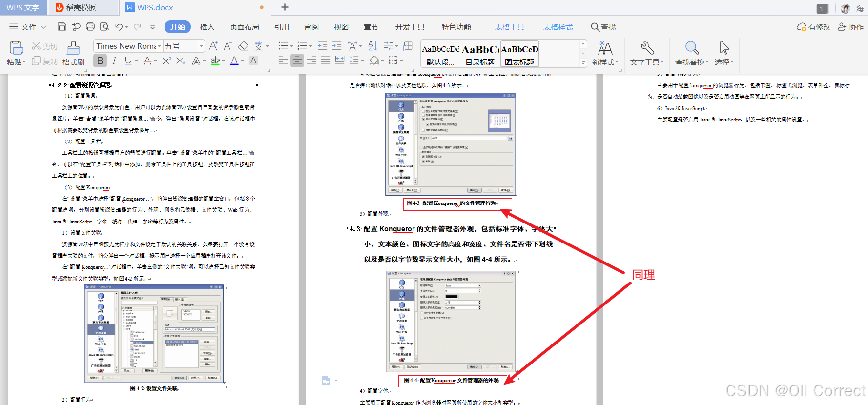Viewport: 868px width, 405px height.
Task: Toggle character shading
Action: [x=253, y=61]
